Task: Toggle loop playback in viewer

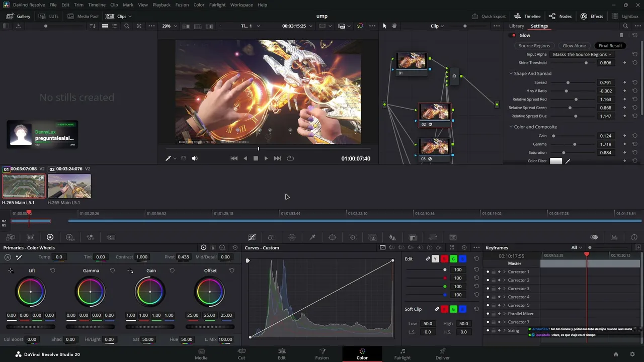Action: click(290, 158)
